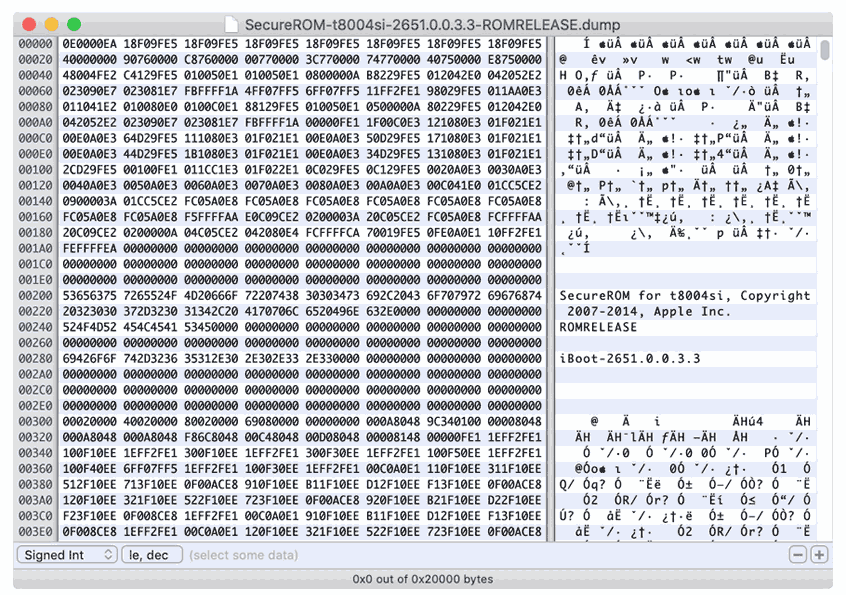Click offset label 00200
This screenshot has height=595, width=846.
click(x=36, y=296)
